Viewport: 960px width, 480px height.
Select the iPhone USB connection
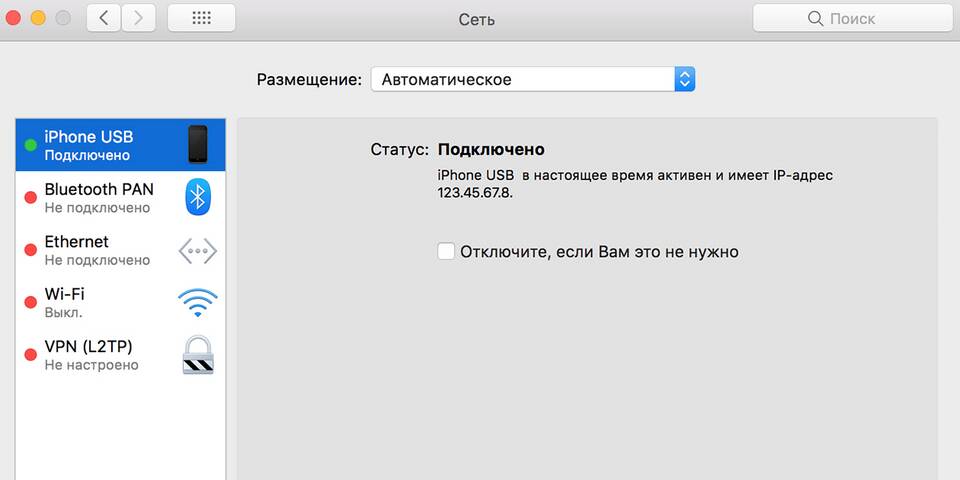[121, 145]
